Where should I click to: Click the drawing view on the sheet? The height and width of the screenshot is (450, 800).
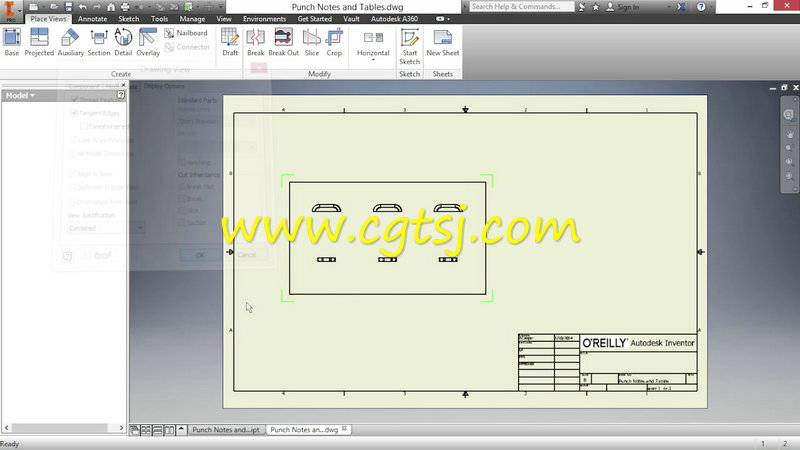[x=387, y=238]
